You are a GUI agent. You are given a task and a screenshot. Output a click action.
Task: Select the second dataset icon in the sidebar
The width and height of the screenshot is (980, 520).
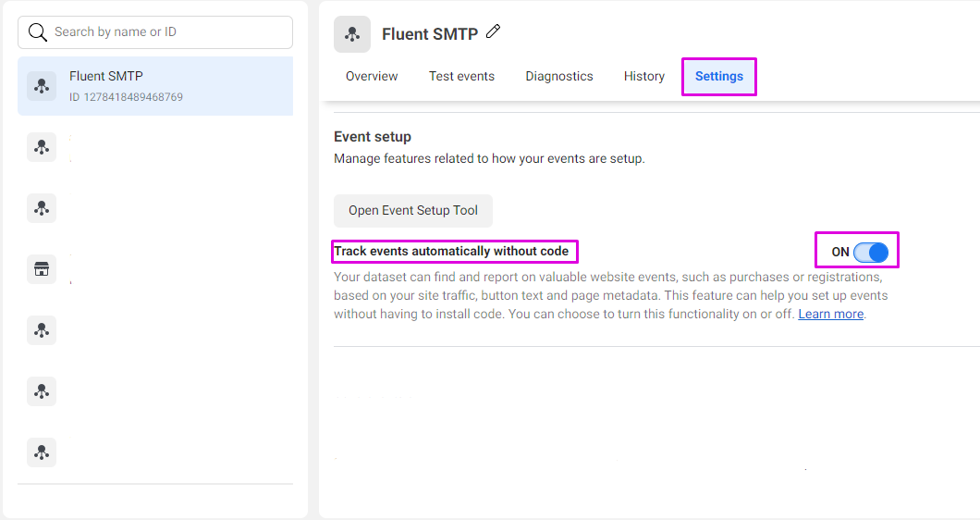pyautogui.click(x=42, y=147)
